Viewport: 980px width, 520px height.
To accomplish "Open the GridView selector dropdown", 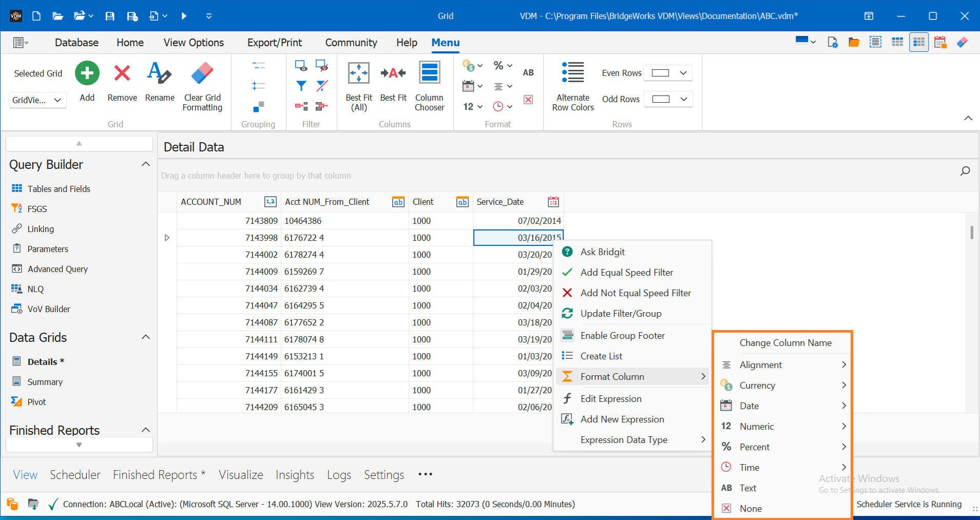I will tap(37, 100).
